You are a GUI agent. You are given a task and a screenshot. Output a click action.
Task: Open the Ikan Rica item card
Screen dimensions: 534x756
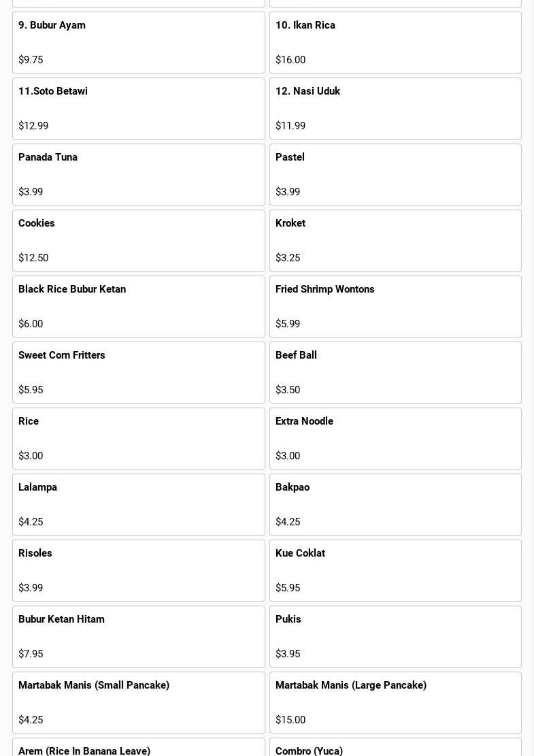coord(395,42)
